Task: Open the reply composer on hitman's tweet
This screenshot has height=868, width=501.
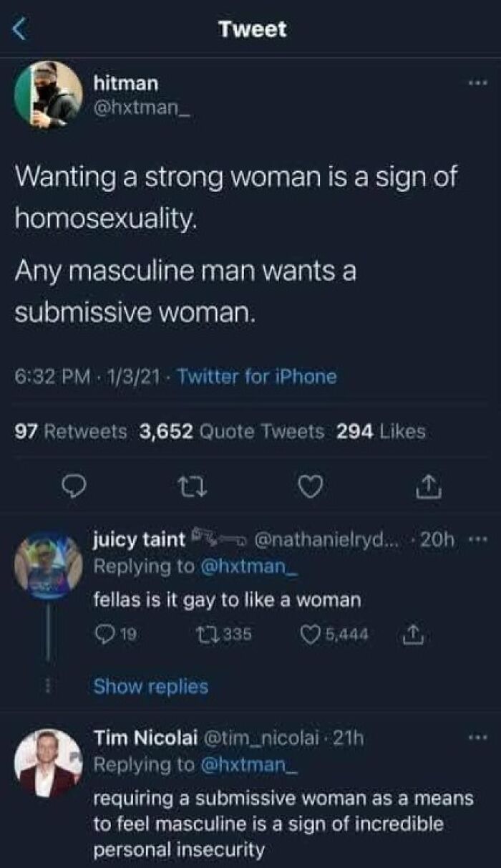Action: [x=74, y=487]
